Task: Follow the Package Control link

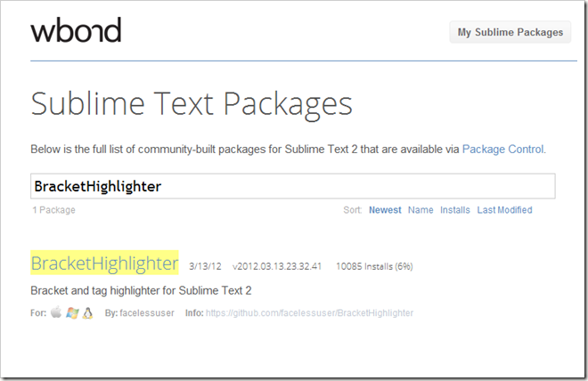Action: click(503, 150)
